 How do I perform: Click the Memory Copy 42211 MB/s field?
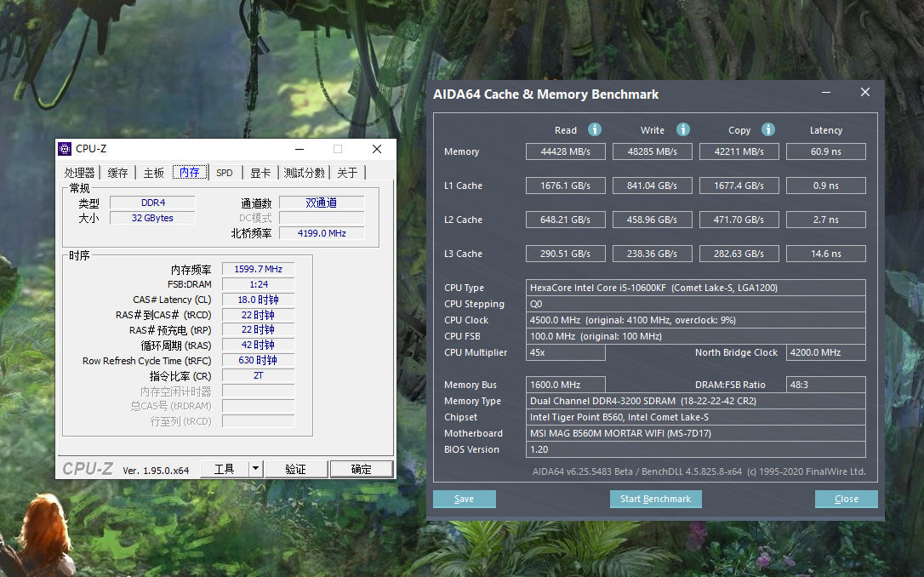tap(739, 151)
